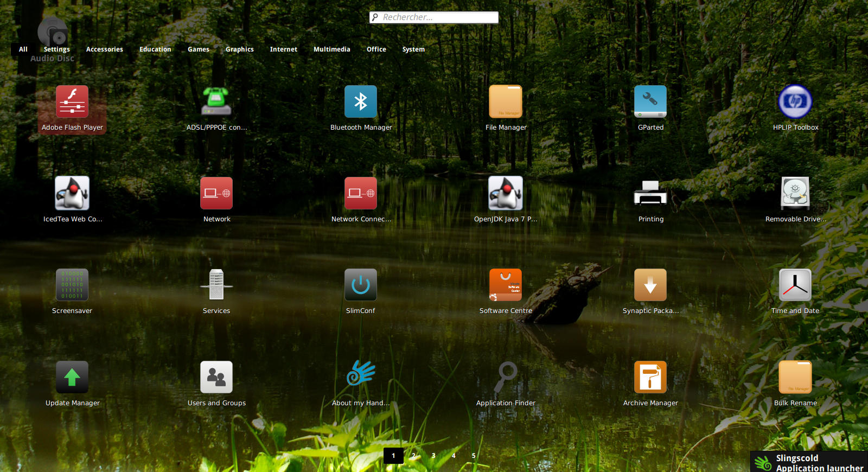The width and height of the screenshot is (868, 472).
Task: Open Screensaver settings
Action: (72, 292)
